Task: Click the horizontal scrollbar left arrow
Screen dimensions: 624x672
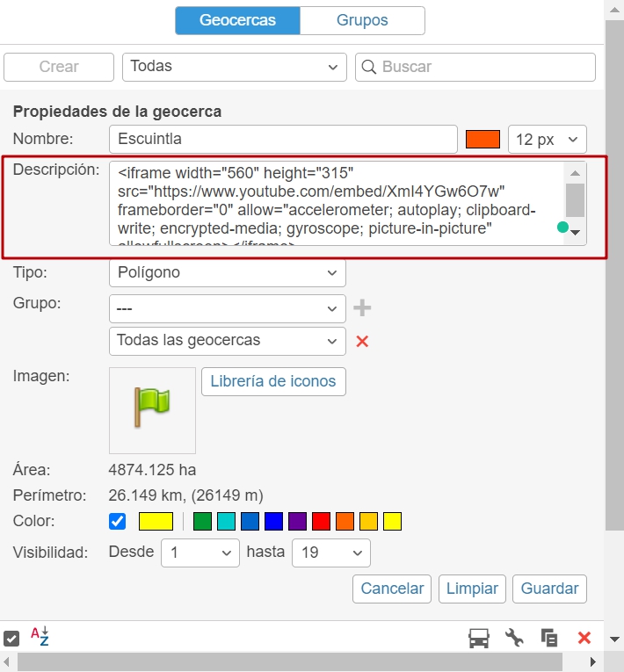Action: point(7,661)
